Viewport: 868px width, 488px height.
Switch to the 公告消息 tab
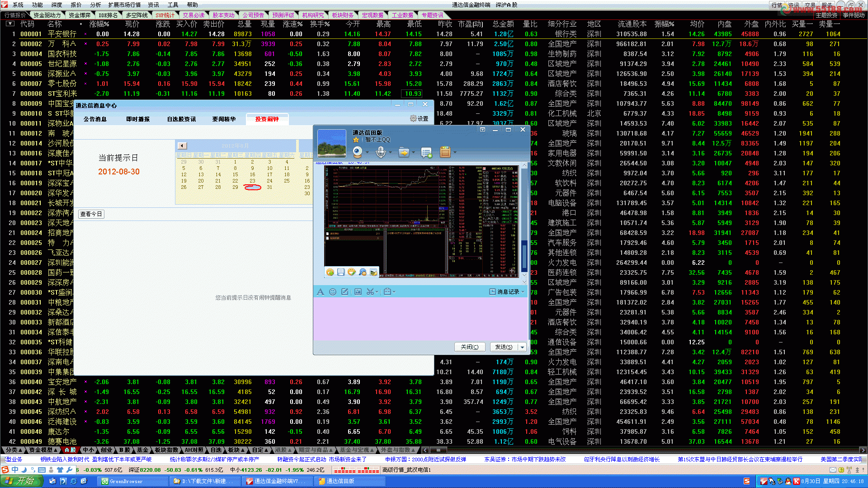pyautogui.click(x=95, y=119)
